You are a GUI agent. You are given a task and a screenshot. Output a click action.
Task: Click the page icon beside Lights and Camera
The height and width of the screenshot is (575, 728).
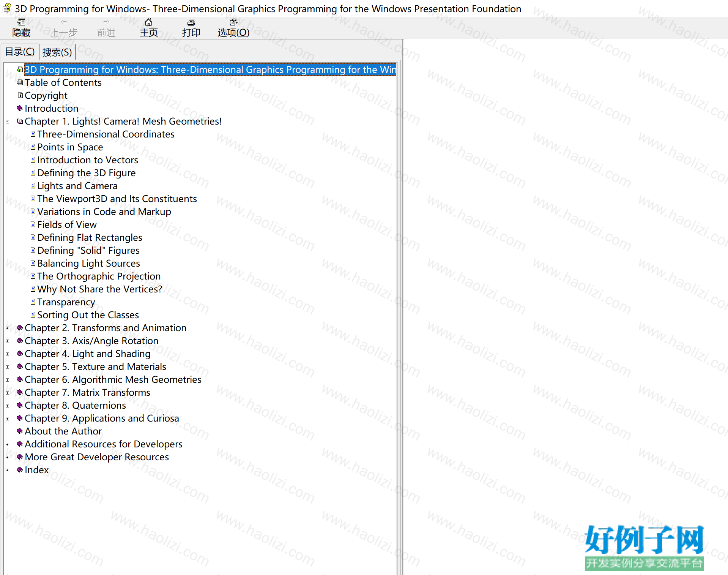(x=33, y=186)
